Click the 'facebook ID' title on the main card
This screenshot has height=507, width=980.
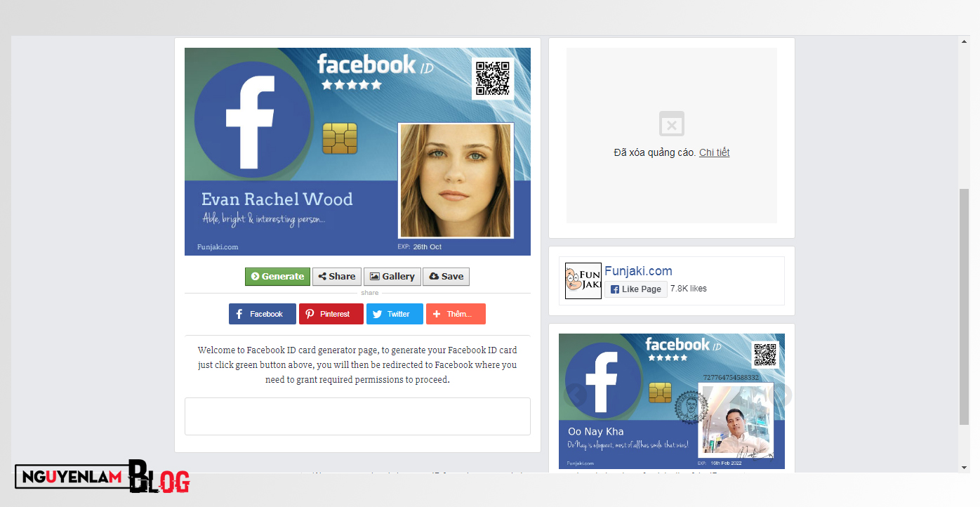point(375,65)
